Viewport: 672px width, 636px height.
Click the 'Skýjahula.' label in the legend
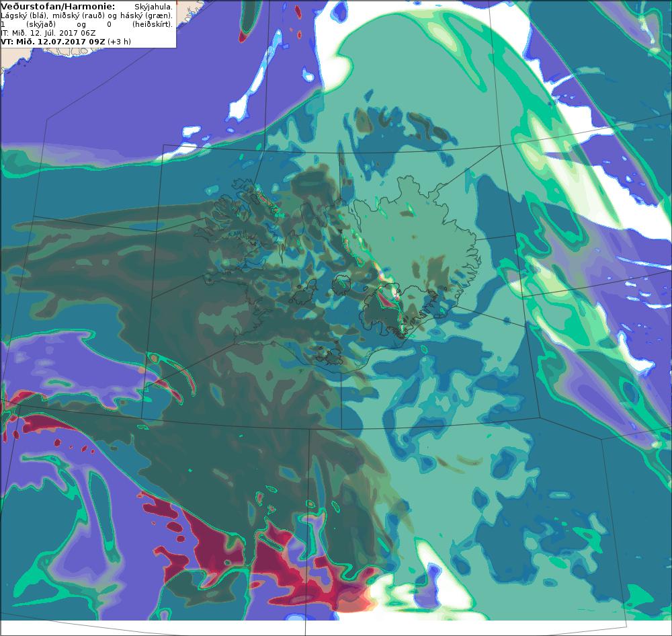click(153, 7)
